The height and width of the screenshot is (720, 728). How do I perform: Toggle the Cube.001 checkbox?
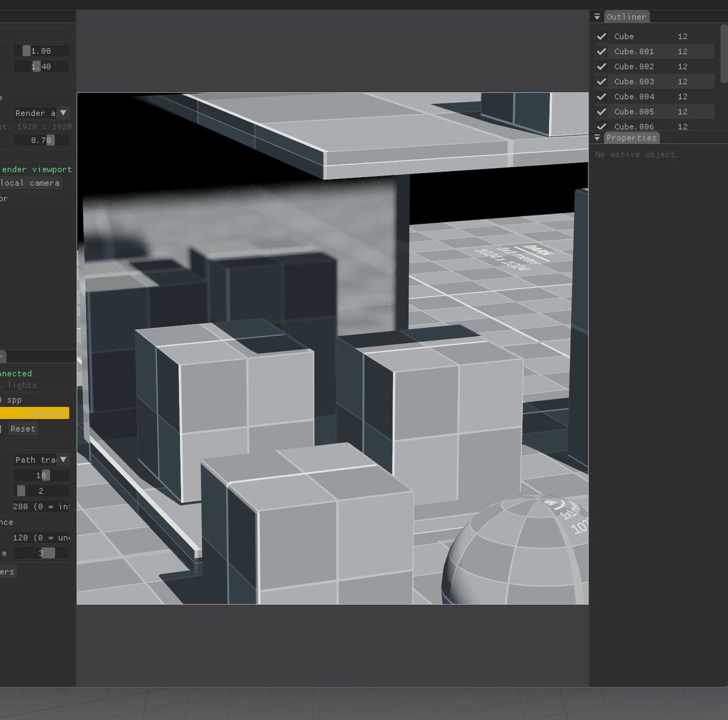click(601, 52)
